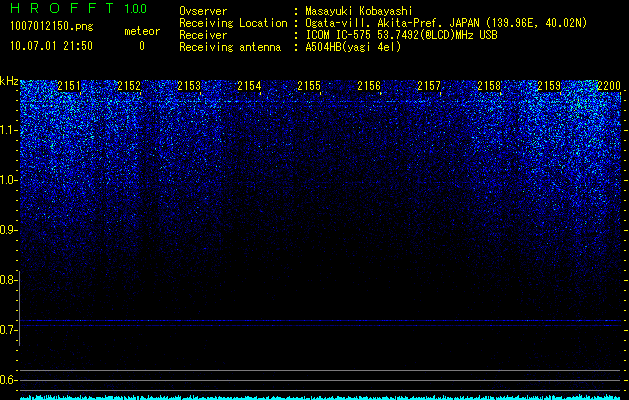Click the 2152 time marker
Image resolution: width=629 pixels, height=400 pixels.
[x=129, y=86]
